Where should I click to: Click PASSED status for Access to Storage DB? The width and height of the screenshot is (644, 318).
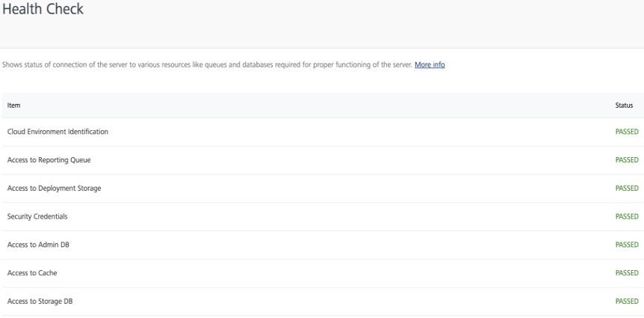(x=625, y=302)
